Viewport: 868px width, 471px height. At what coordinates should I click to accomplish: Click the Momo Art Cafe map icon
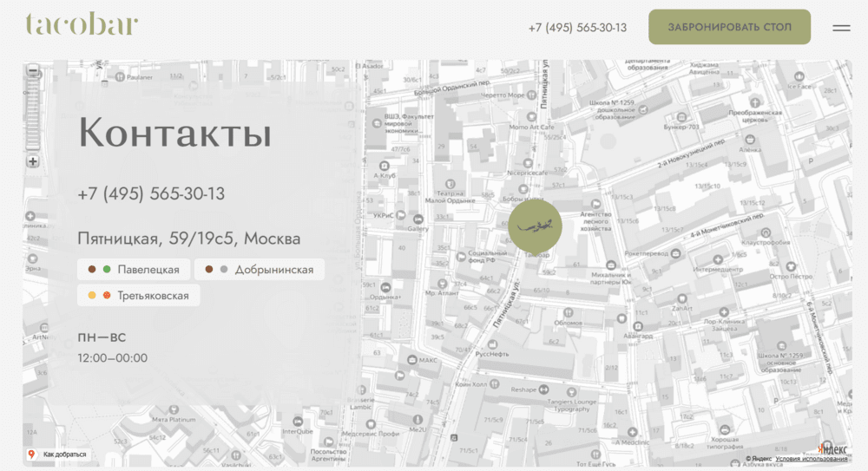pos(531,117)
